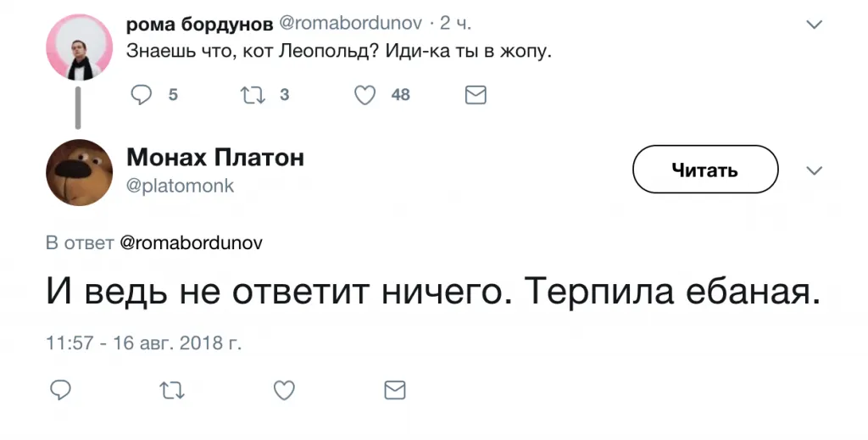The height and width of the screenshot is (440, 868).
Task: Click the @platomonk handle
Action: pyautogui.click(x=180, y=186)
